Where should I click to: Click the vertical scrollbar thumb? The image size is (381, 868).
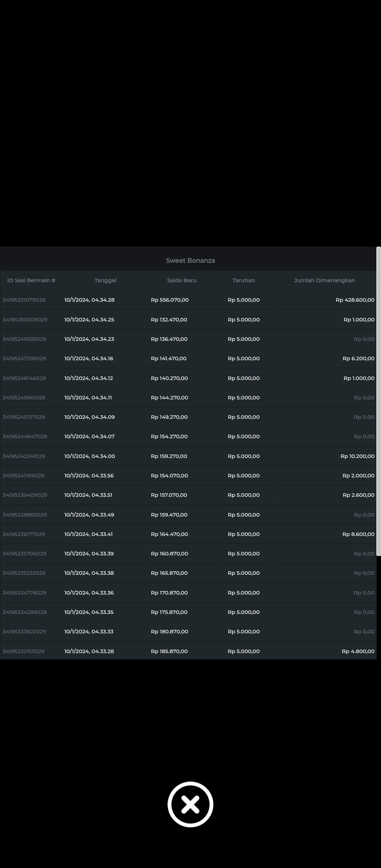coord(379,401)
